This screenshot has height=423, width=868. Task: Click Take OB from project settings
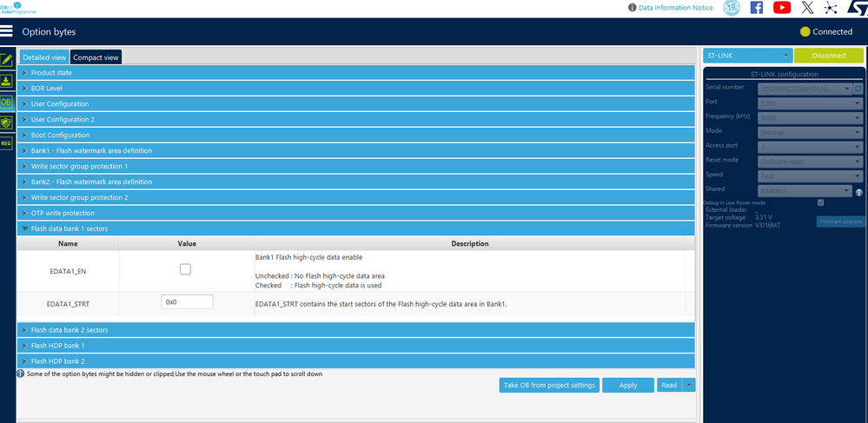(549, 385)
